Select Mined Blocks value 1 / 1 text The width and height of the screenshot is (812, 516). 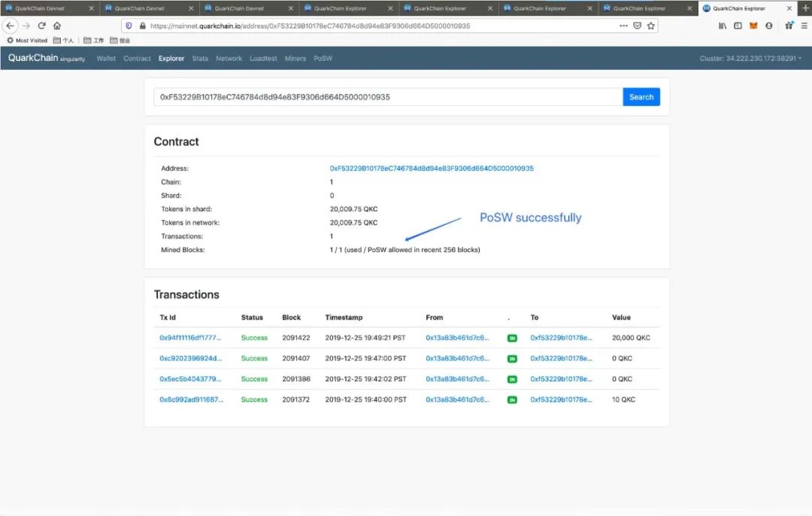pos(405,250)
